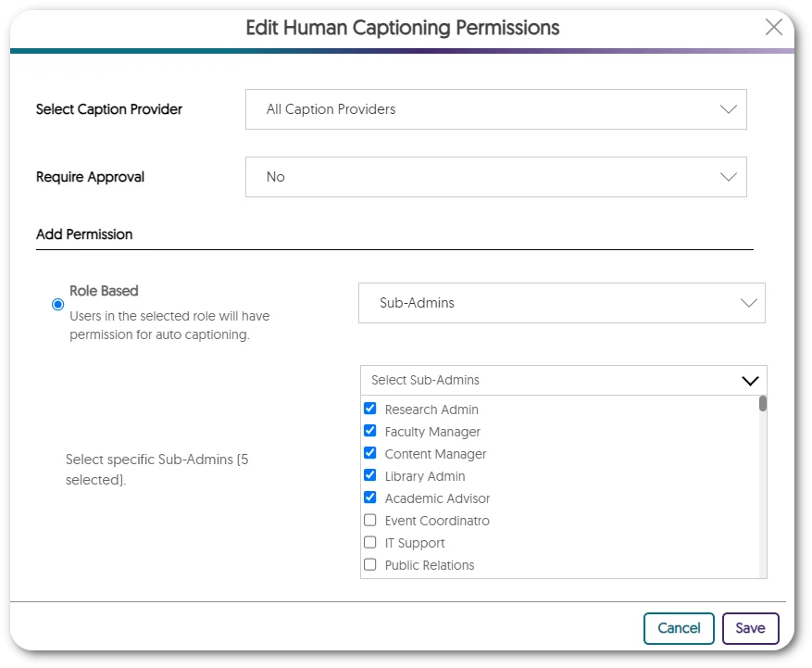Viewport: 812px width, 668px height.
Task: Check the Event Coordinatro option
Action: (x=370, y=520)
